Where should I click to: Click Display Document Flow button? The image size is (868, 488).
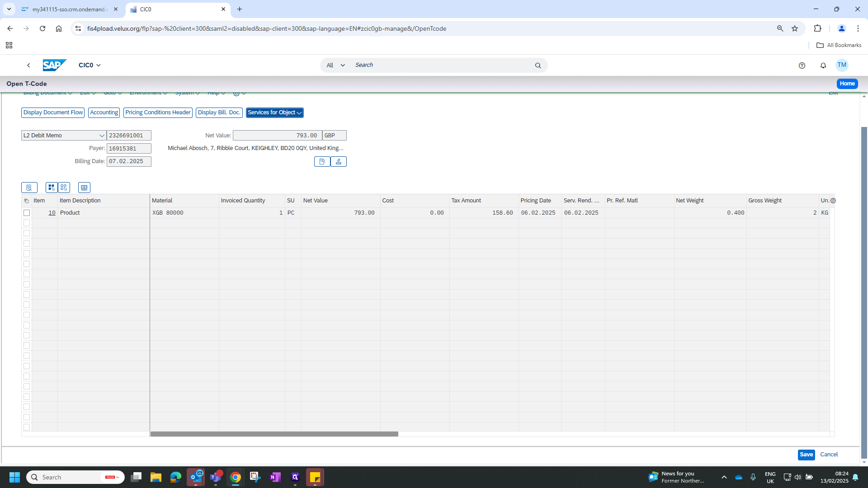[53, 113]
